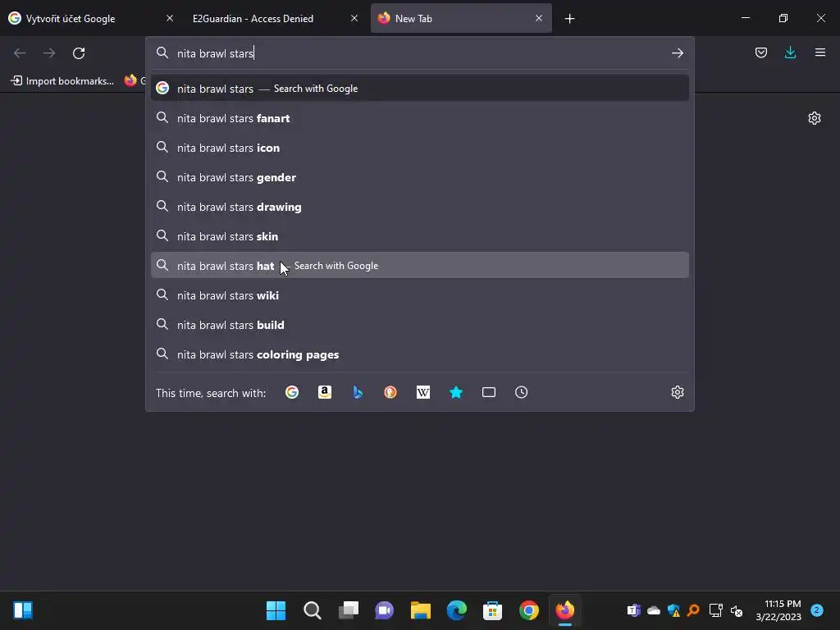The image size is (840, 630).
Task: Open OneDrive cloud tray icon
Action: 654,610
